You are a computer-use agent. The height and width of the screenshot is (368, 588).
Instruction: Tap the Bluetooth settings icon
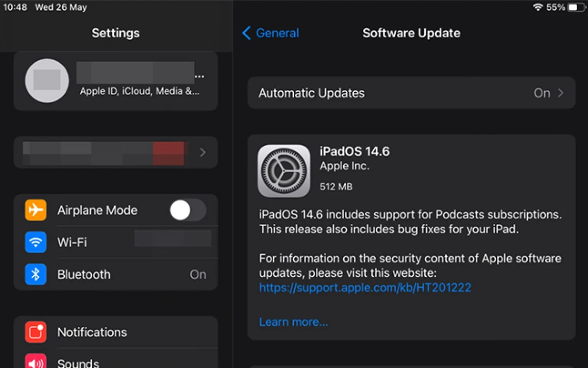coord(36,274)
